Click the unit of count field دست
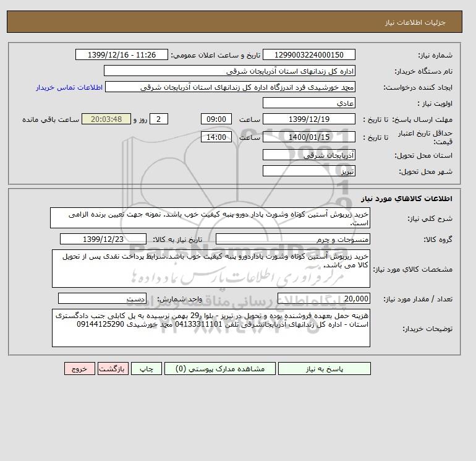The image size is (476, 461). coord(102,298)
